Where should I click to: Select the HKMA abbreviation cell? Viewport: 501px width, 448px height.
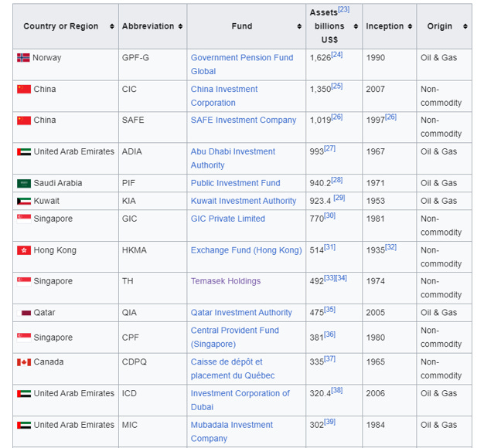153,256
